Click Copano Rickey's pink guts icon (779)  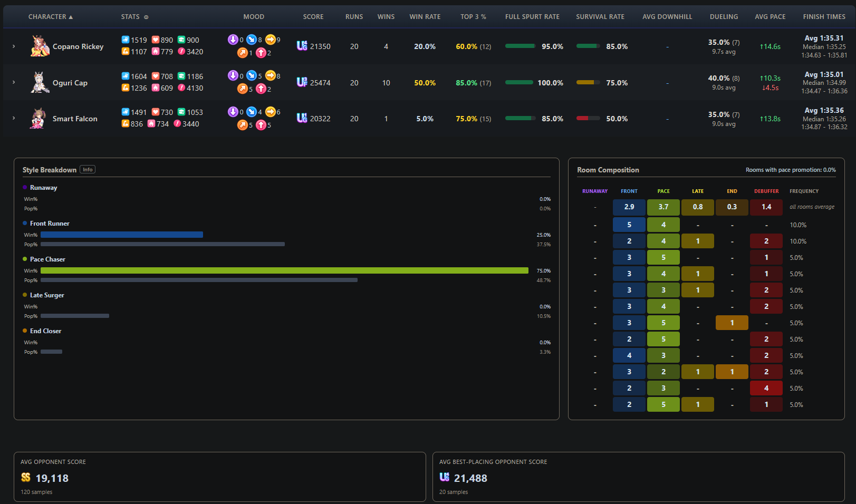(x=156, y=51)
